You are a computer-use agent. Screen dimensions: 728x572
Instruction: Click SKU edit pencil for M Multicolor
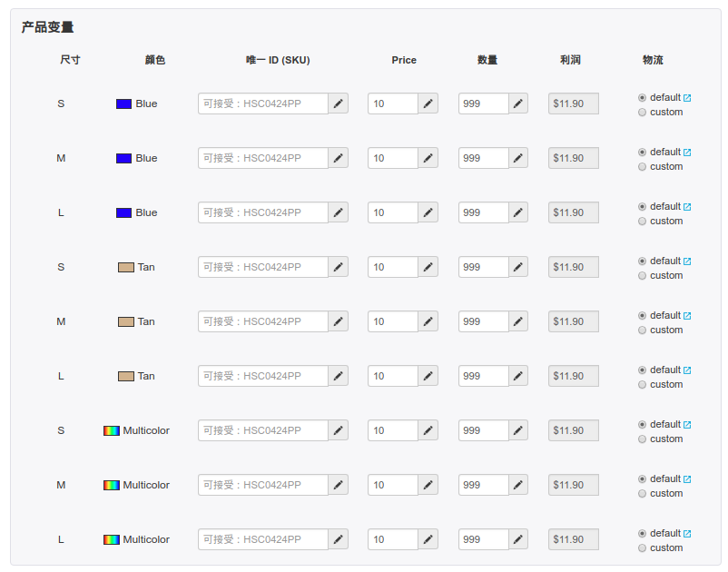coord(338,485)
